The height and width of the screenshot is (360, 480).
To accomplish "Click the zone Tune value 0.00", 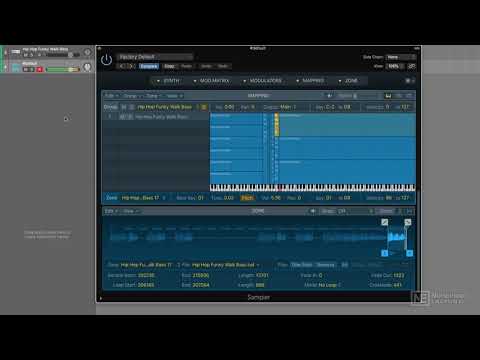I will click(228, 198).
